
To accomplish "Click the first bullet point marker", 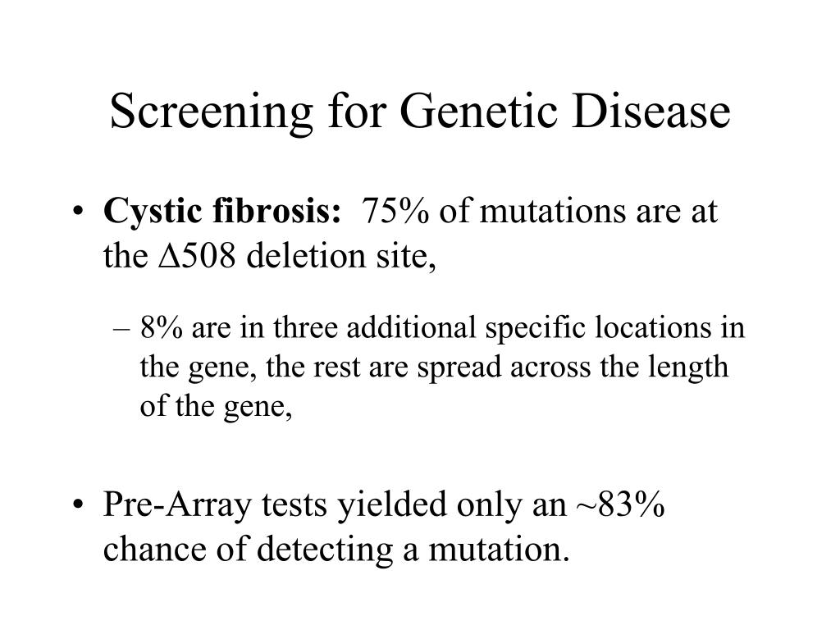I will coord(78,212).
